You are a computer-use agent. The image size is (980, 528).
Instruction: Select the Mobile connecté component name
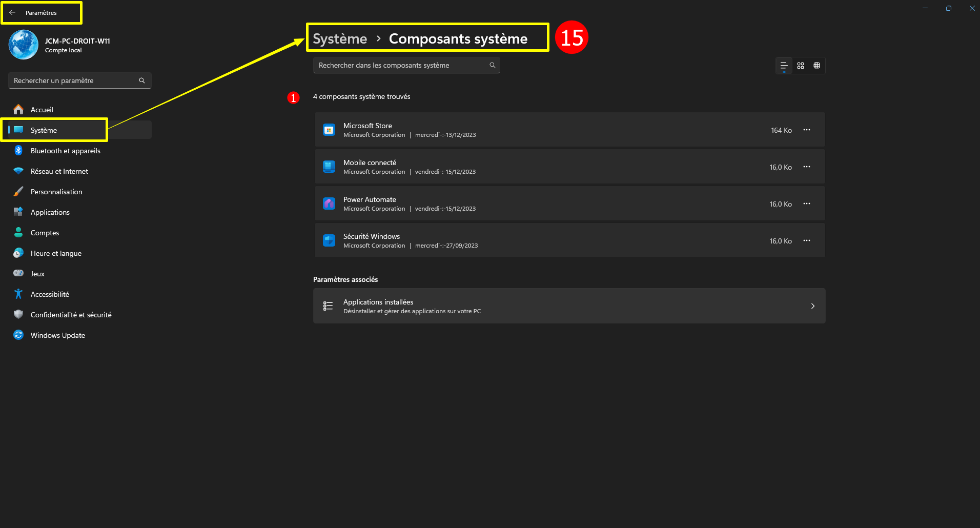(370, 163)
